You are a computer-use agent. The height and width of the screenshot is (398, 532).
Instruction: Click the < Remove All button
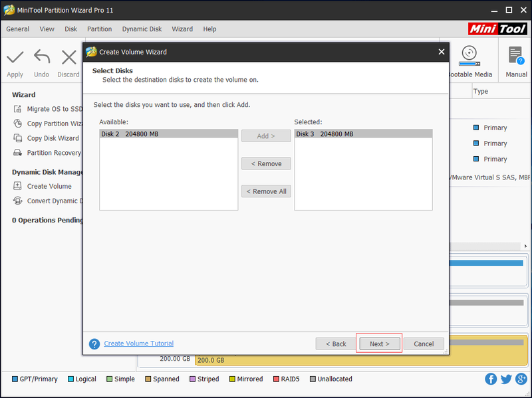point(266,191)
